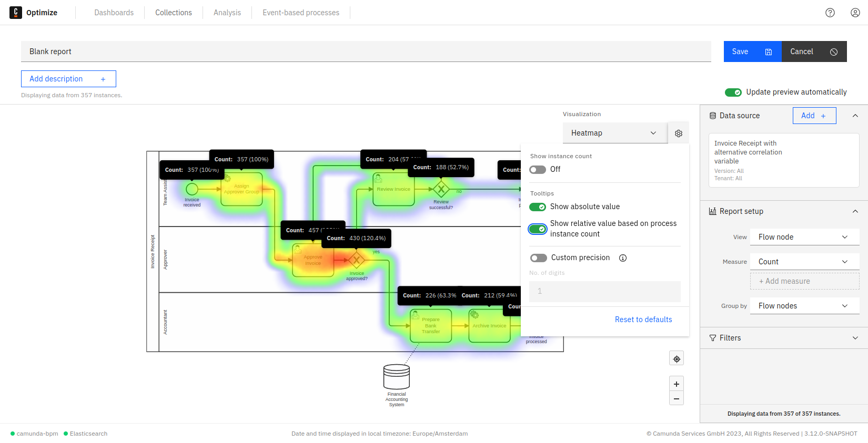Image resolution: width=868 pixels, height=443 pixels.
Task: Go to the Dashboards tab
Action: [114, 13]
